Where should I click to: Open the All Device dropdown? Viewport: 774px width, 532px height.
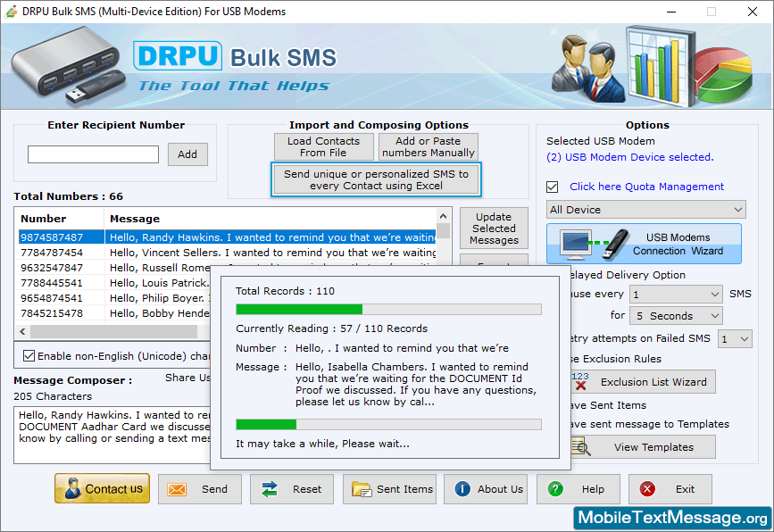[645, 210]
